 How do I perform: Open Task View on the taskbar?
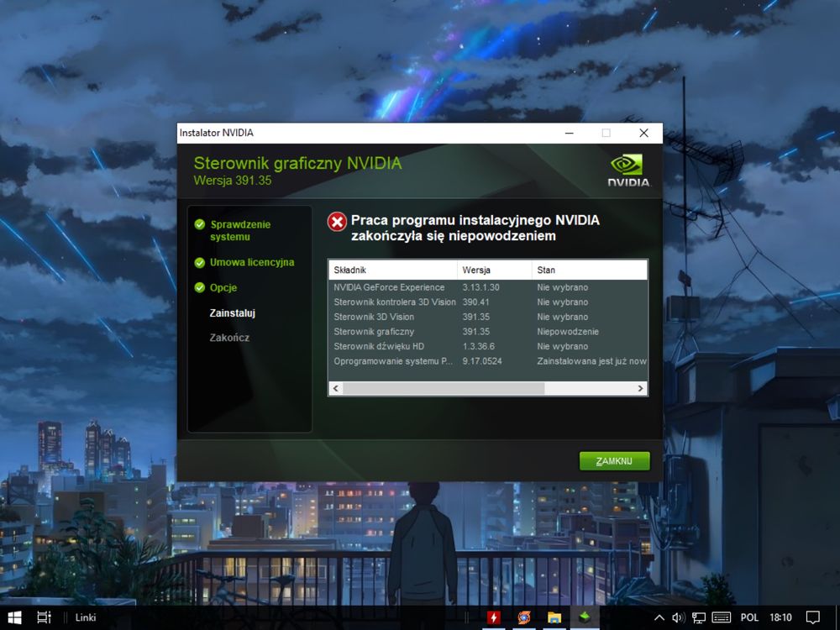[x=44, y=617]
